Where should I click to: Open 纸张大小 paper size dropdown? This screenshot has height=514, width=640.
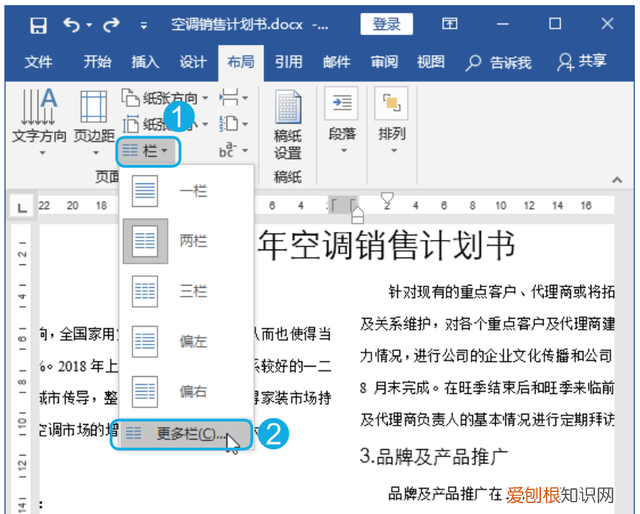pyautogui.click(x=165, y=124)
